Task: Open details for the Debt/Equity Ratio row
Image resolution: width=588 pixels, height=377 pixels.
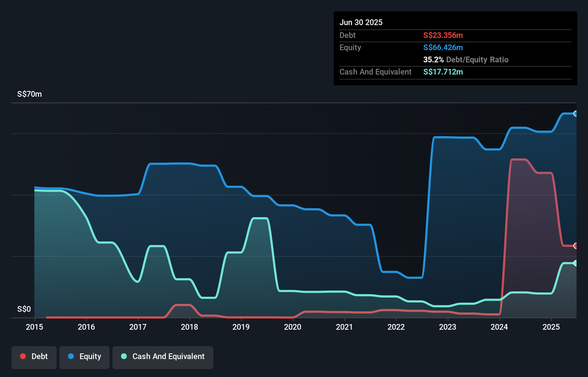Action: (x=466, y=60)
